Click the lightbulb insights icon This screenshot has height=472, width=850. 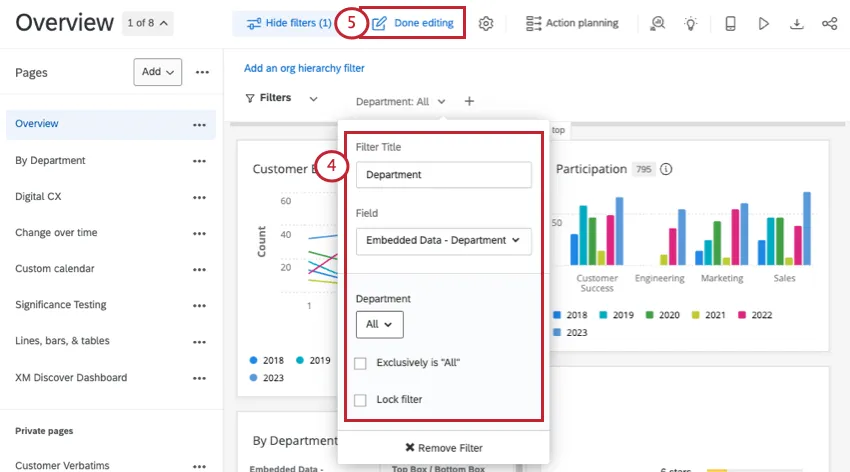click(x=690, y=23)
